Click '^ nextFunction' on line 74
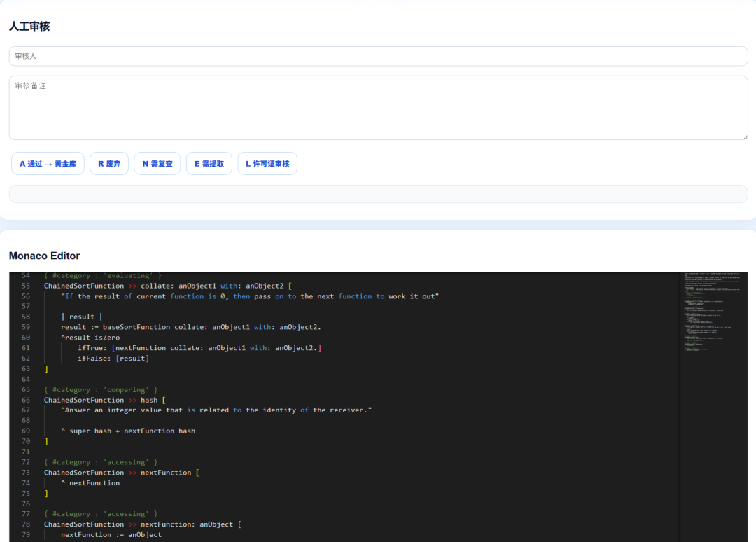756x542 pixels. (90, 483)
